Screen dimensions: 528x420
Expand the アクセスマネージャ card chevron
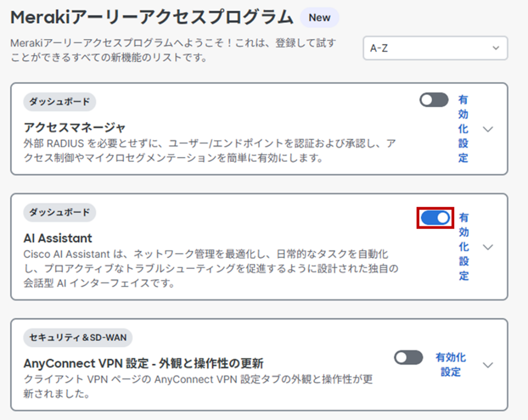488,129
